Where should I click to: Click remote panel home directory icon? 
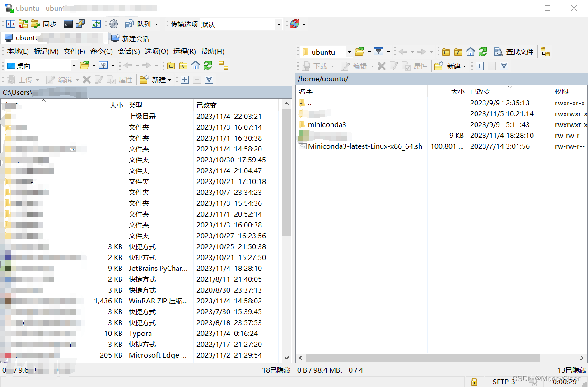pos(471,52)
